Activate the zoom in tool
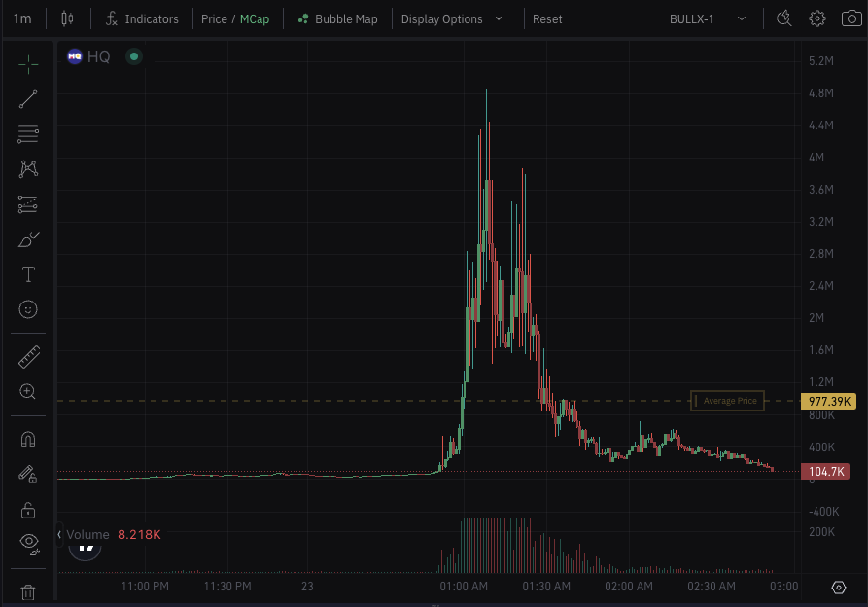Viewport: 868px width, 607px height. tap(28, 392)
